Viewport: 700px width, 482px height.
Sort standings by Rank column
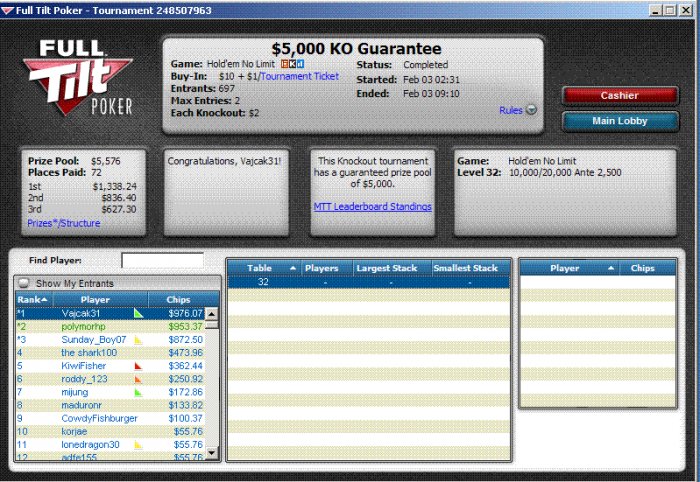(x=34, y=299)
